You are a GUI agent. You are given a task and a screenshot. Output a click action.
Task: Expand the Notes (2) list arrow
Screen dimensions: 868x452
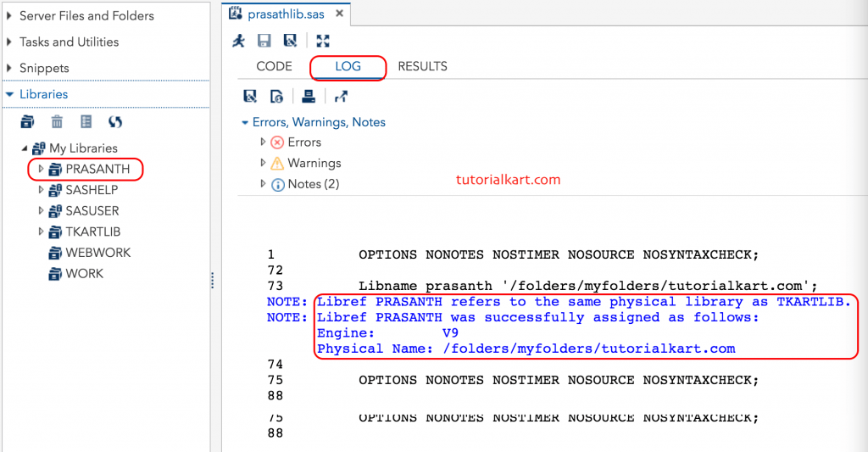pyautogui.click(x=263, y=184)
